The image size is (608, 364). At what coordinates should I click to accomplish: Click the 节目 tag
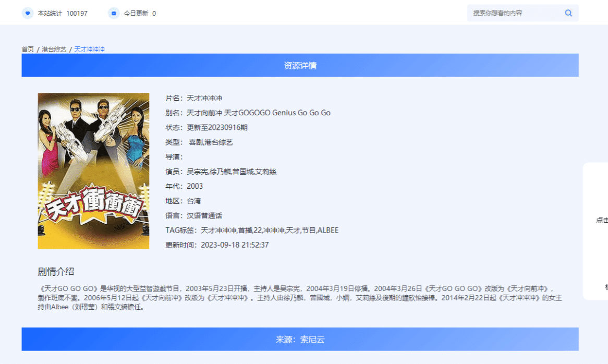pos(309,230)
